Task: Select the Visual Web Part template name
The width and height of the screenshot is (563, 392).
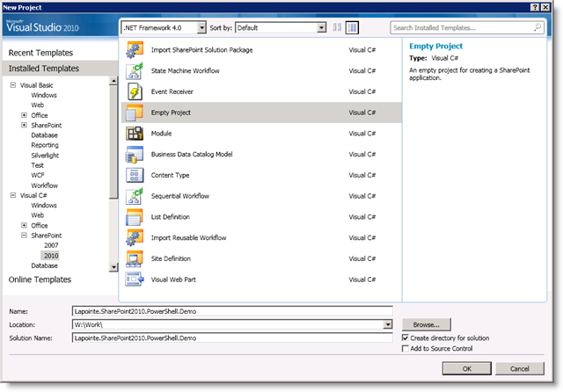Action: (x=173, y=279)
